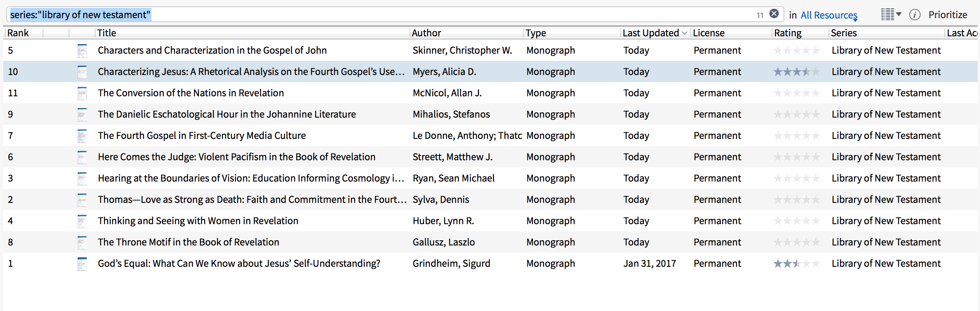Click the library information icon

point(915,15)
